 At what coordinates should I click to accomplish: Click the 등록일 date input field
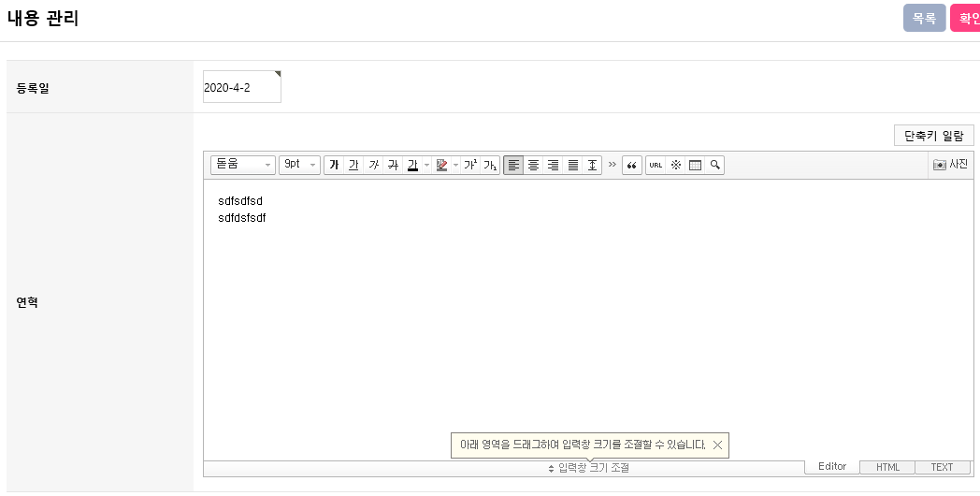[x=242, y=87]
